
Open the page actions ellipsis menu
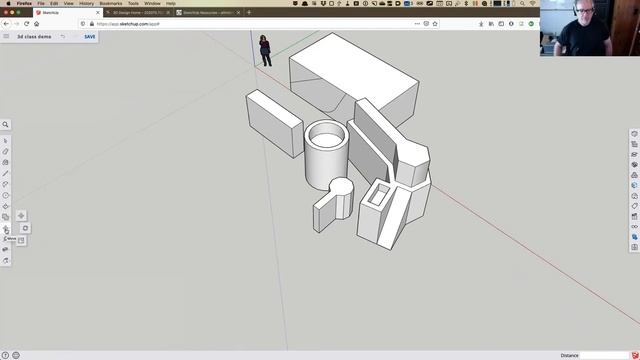(x=417, y=24)
